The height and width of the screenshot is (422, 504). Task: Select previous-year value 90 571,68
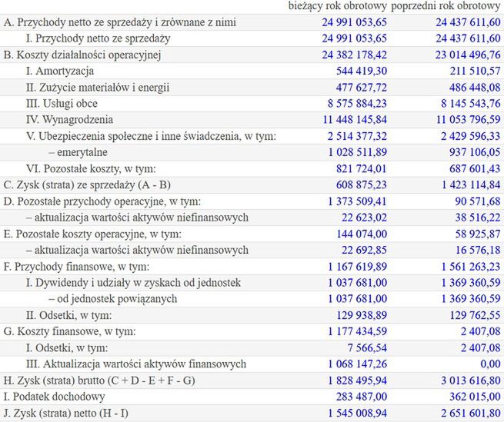[478, 201]
